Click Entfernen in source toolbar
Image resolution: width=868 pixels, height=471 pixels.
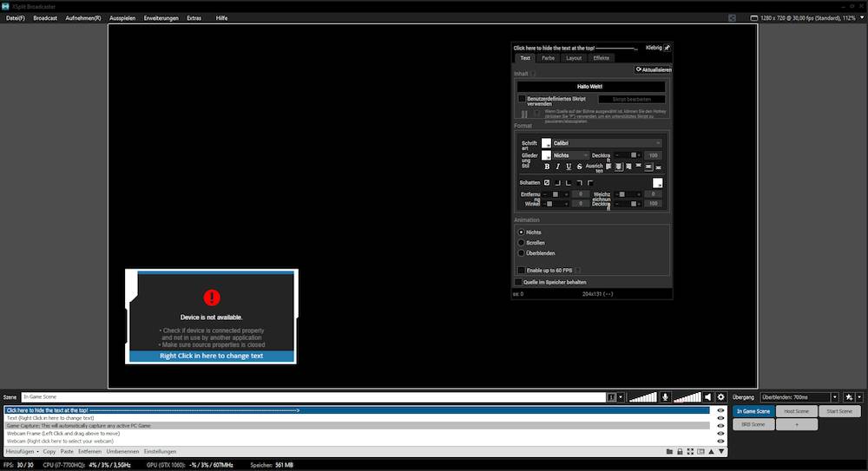coord(89,452)
